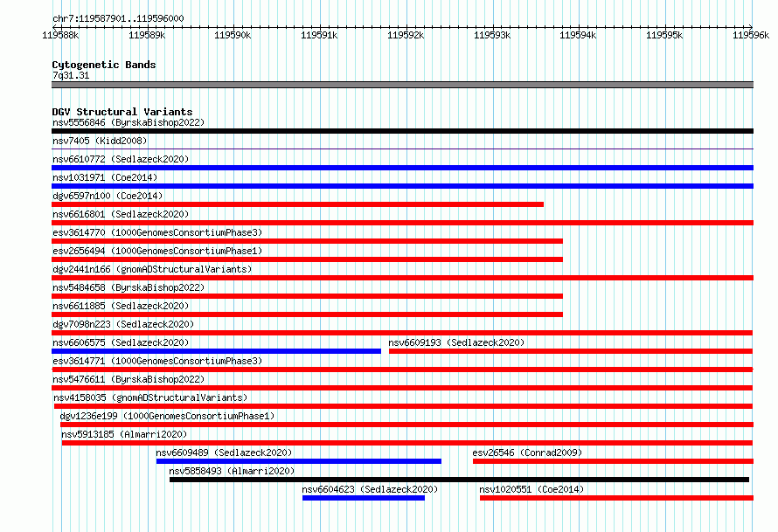Click the nsv1031971 (Coe2014) label
The height and width of the screenshot is (532, 778).
tap(105, 177)
